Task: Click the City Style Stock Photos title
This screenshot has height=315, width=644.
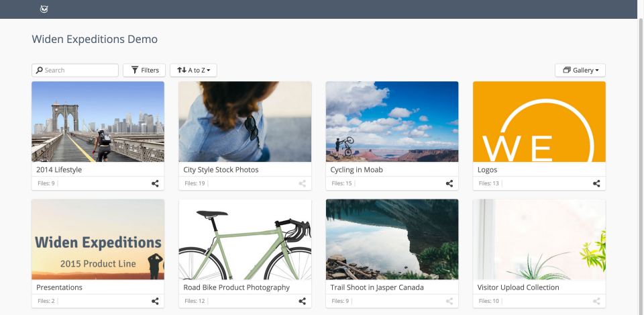Action: click(221, 169)
